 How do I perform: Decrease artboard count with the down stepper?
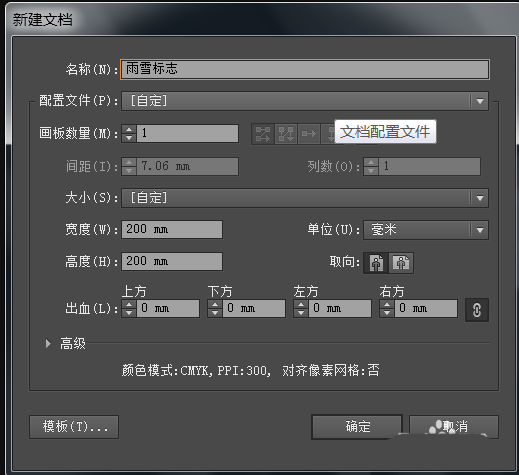(129, 138)
